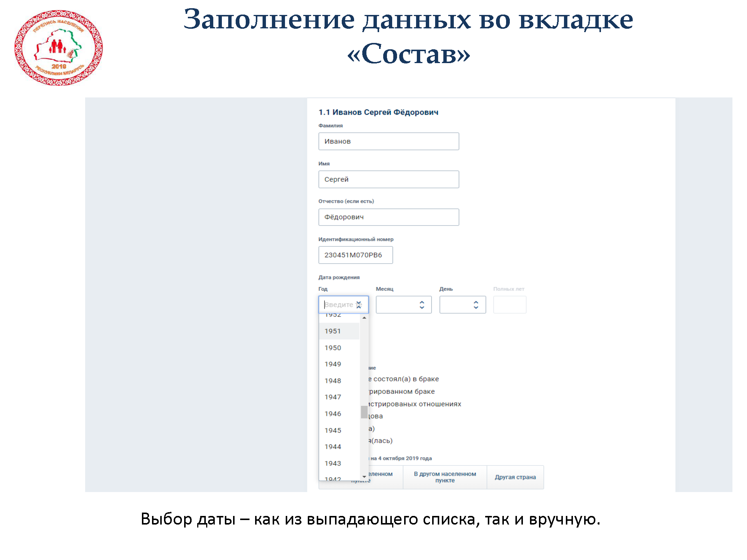
Task: Click the Имя field containing Сергей
Action: (388, 180)
